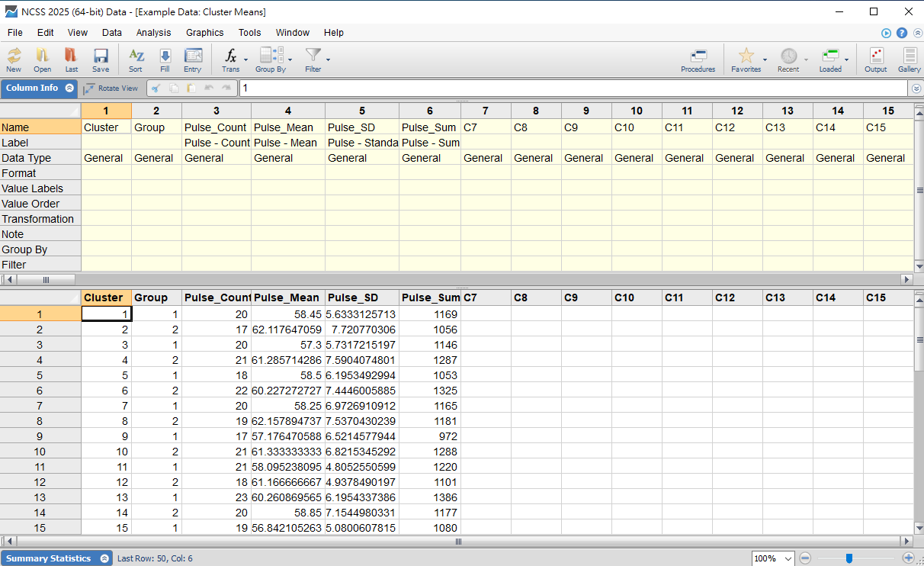Screen dimensions: 924x566
Task: Expand the Loaded dropdown arrow
Action: click(847, 59)
